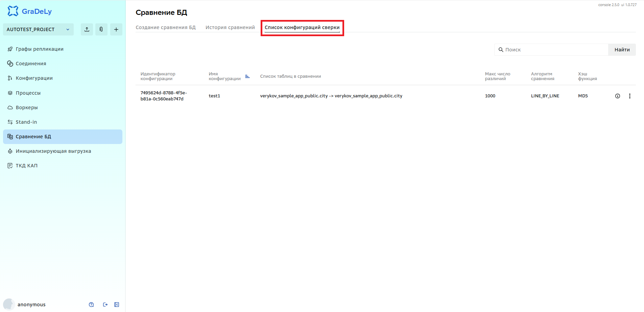Click the console 2.5.0 version text
The height and width of the screenshot is (312, 644).
(609, 5)
